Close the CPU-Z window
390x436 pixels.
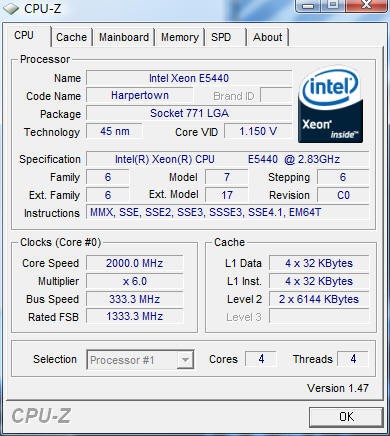pos(367,5)
